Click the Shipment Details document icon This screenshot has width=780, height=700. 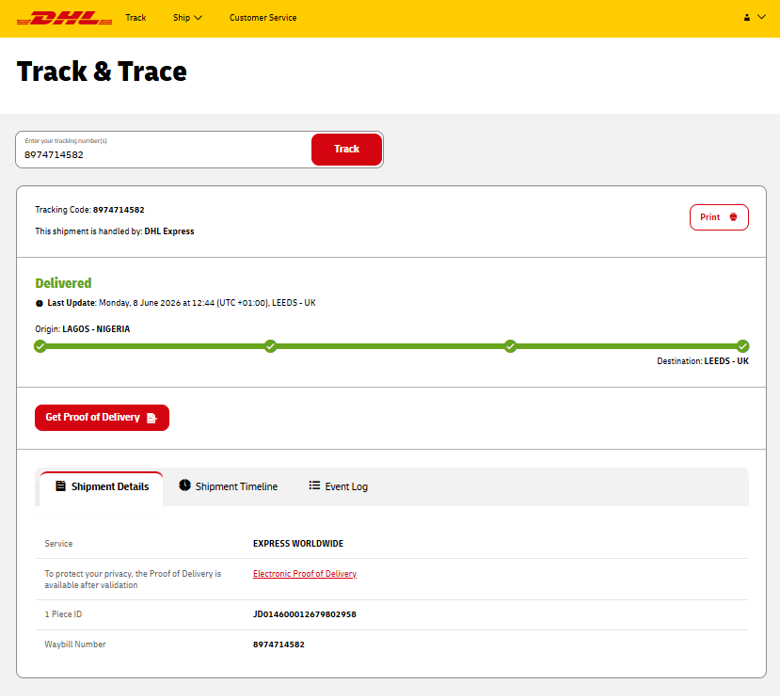tap(60, 485)
